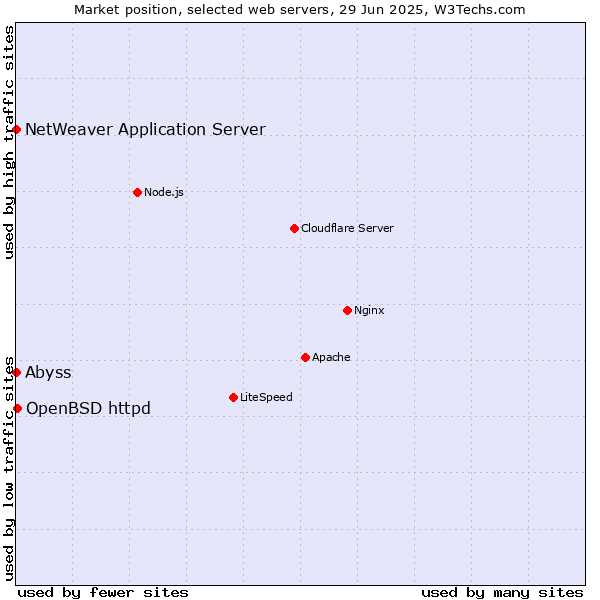Select the 'Nginx' label text
This screenshot has height=600, width=600.
[369, 310]
